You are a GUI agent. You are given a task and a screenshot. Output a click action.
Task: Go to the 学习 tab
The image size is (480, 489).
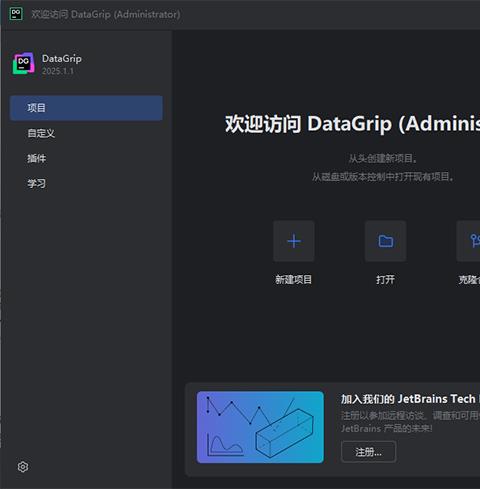click(37, 183)
